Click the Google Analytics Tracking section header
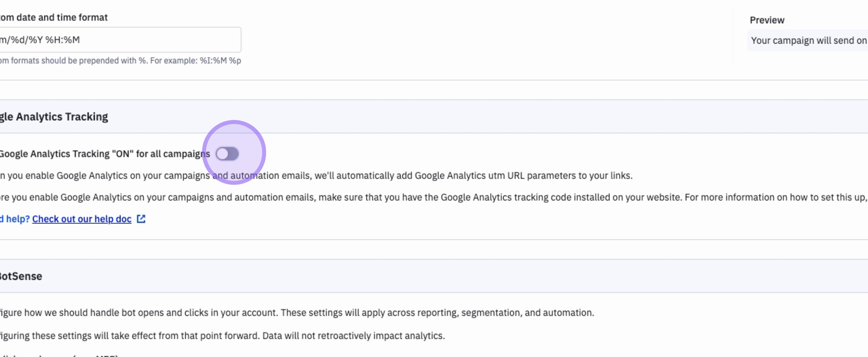Viewport: 868px width, 357px height. pyautogui.click(x=54, y=117)
